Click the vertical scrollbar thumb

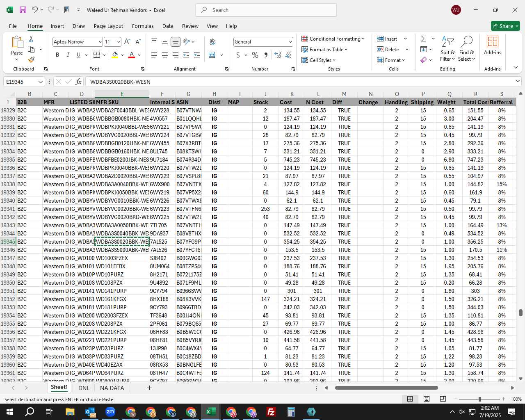click(x=520, y=313)
